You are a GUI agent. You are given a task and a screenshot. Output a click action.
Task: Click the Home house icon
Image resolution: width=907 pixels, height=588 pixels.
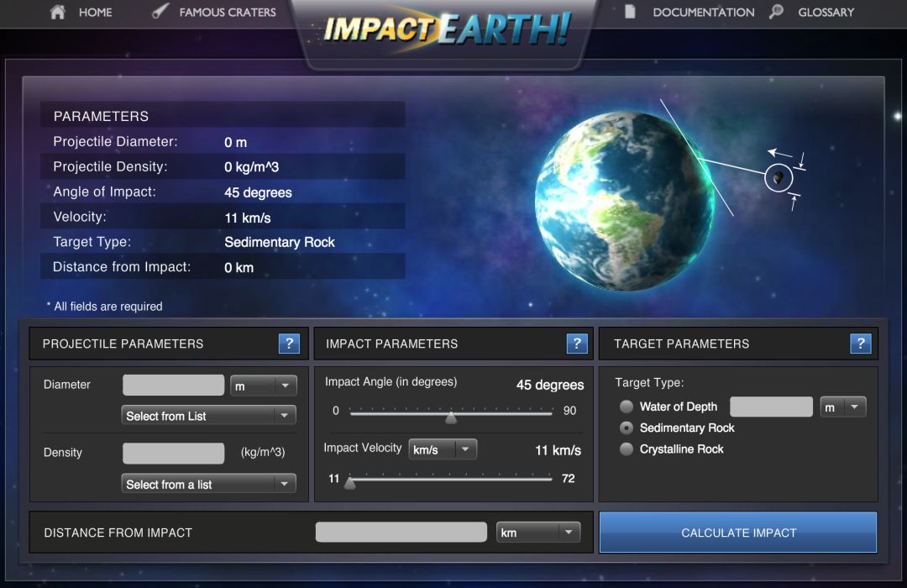click(58, 12)
